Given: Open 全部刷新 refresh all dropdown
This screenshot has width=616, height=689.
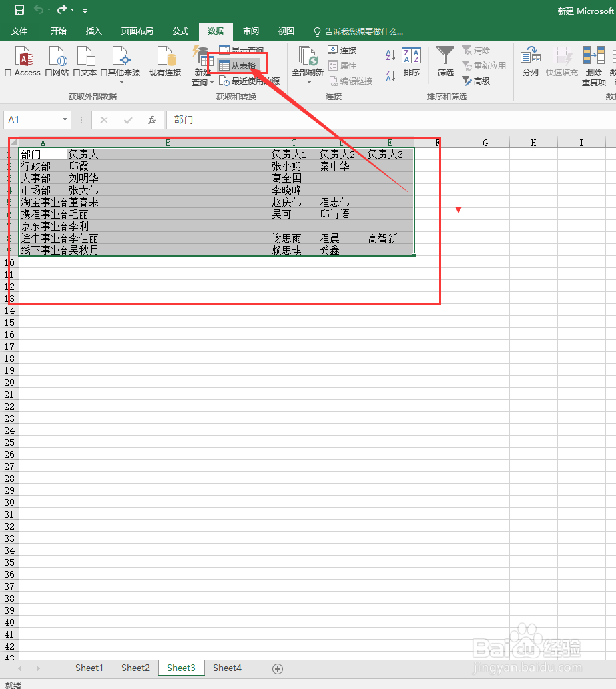Looking at the screenshot, I should [308, 65].
